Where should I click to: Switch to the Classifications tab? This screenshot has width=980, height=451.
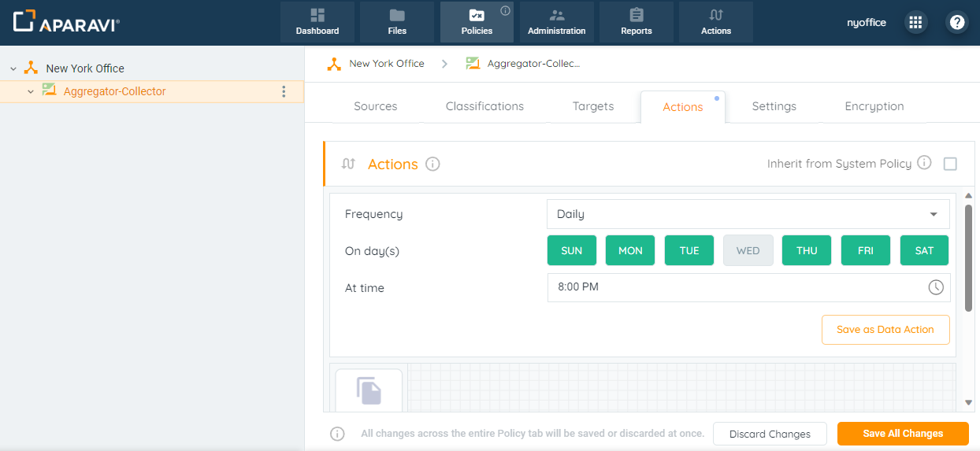pyautogui.click(x=484, y=106)
